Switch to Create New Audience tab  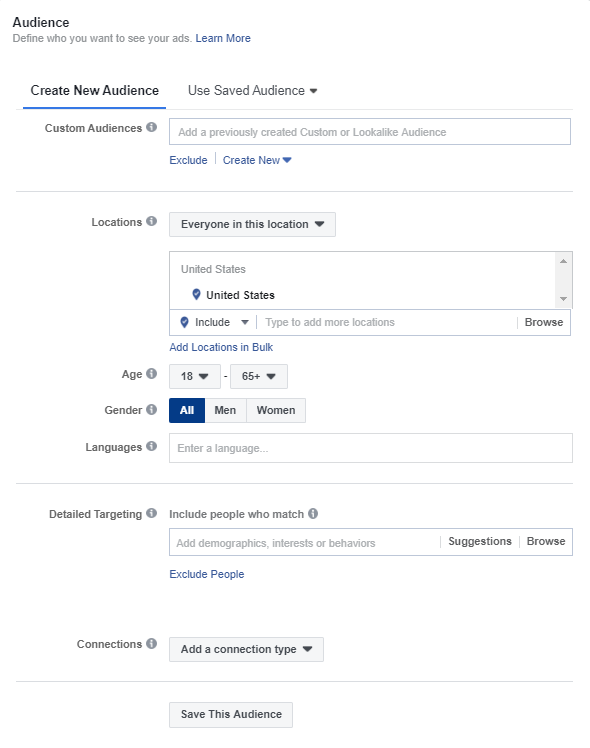[94, 91]
